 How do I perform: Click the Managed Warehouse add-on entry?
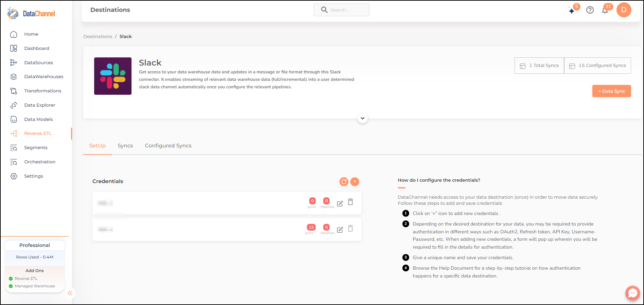point(35,286)
